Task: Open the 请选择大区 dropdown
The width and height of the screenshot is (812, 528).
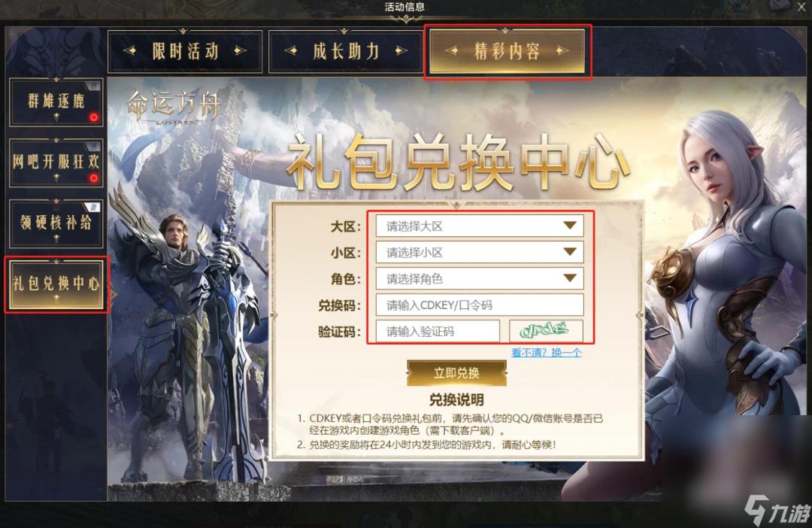Action: click(x=480, y=226)
